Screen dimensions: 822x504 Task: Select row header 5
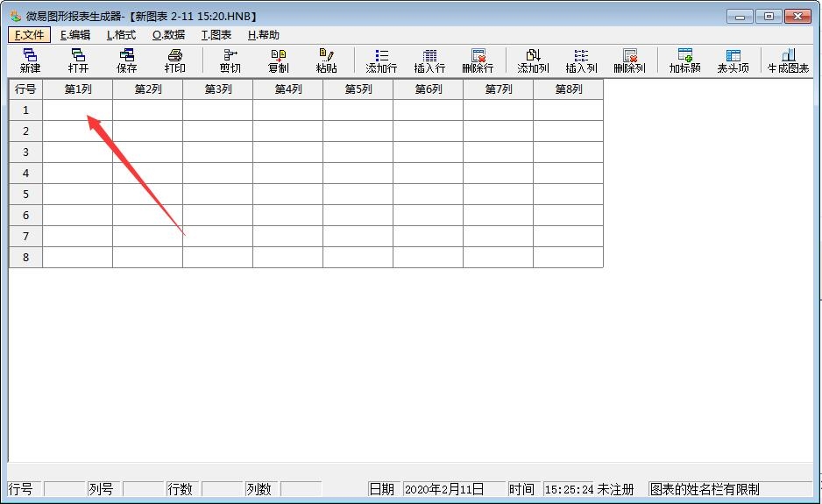click(x=25, y=194)
